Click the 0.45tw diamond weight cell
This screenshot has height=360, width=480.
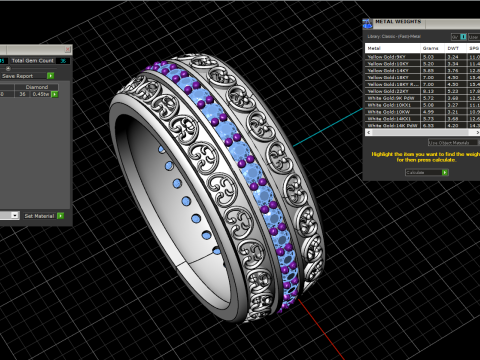pos(41,94)
